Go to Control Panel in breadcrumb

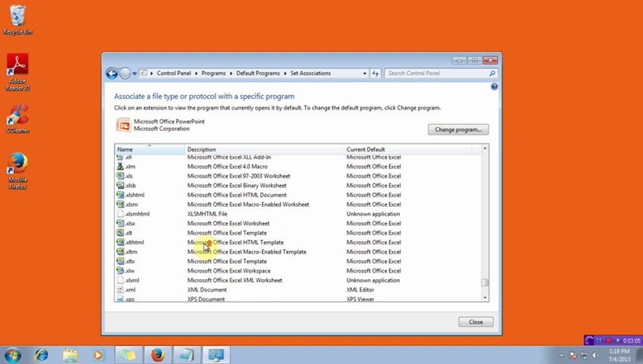(x=174, y=73)
